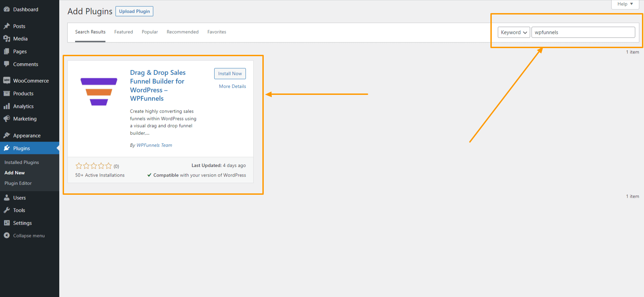Switch to the Featured tab
Viewport: 644px width, 297px height.
(124, 32)
